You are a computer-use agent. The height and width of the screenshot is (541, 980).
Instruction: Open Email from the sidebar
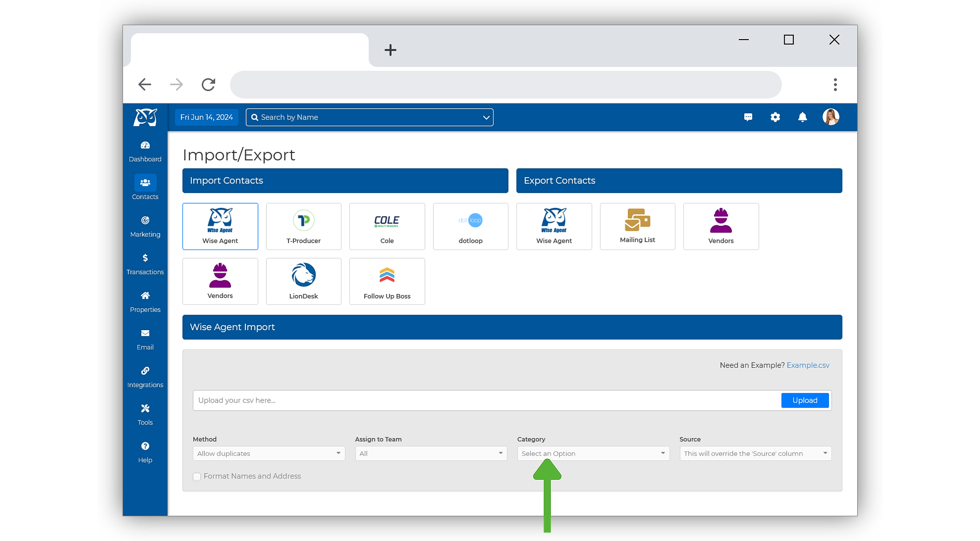coord(145,340)
